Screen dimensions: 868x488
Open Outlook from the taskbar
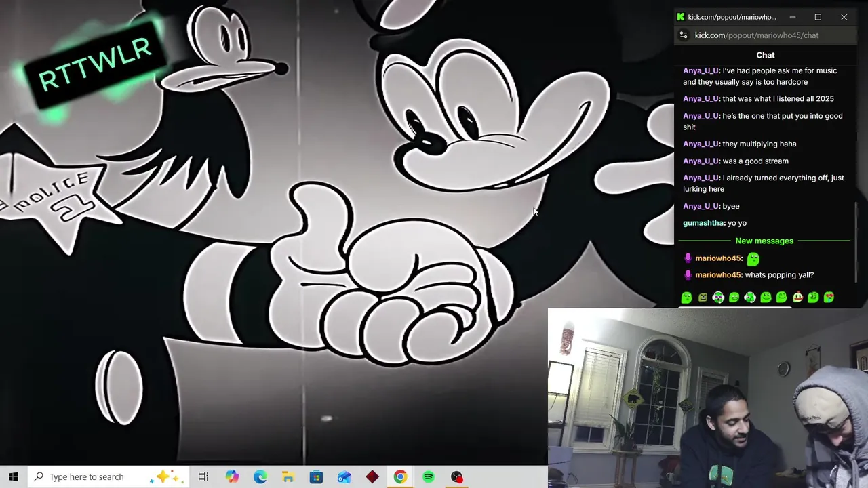[x=344, y=476]
